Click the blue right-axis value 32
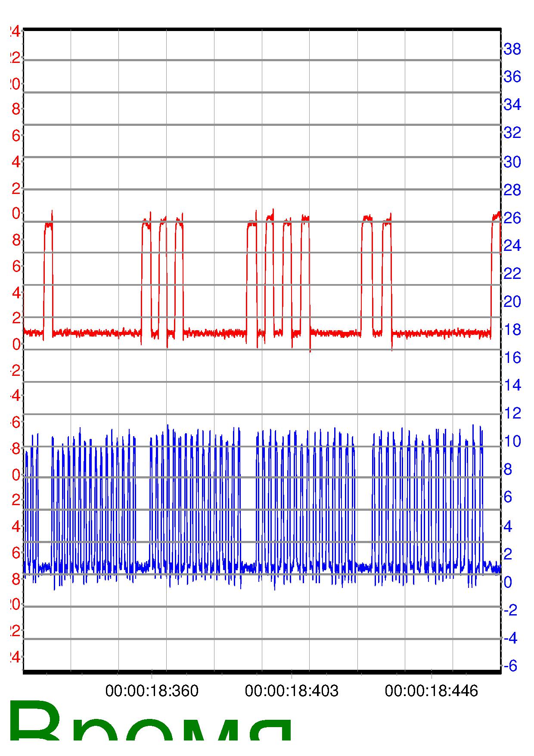Screen dimensions: 534x756 pyautogui.click(x=512, y=132)
